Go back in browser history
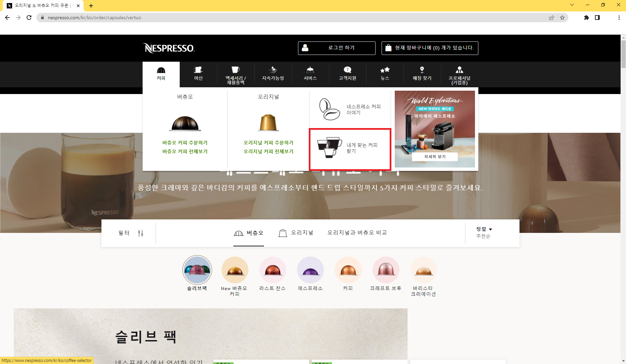 pos(7,18)
